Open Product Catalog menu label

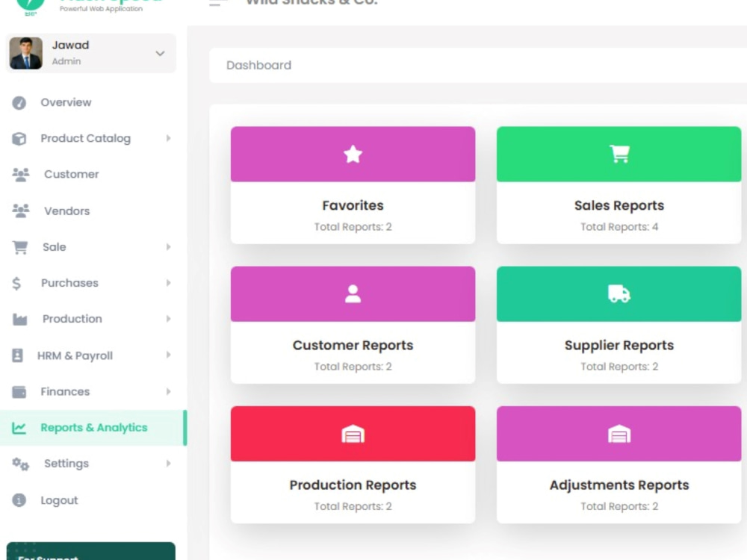[85, 139]
